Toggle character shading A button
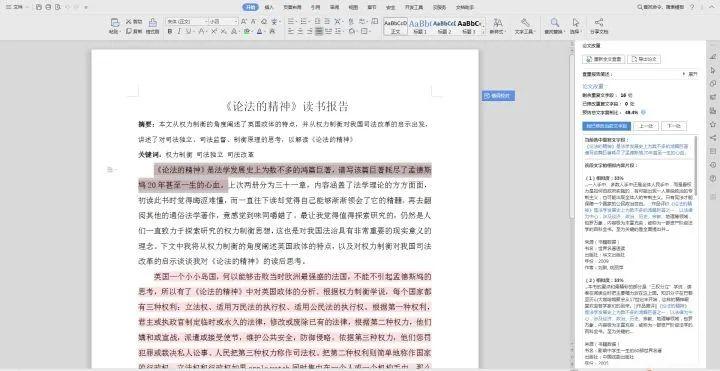Screen dimensions: 720x371 (272, 31)
